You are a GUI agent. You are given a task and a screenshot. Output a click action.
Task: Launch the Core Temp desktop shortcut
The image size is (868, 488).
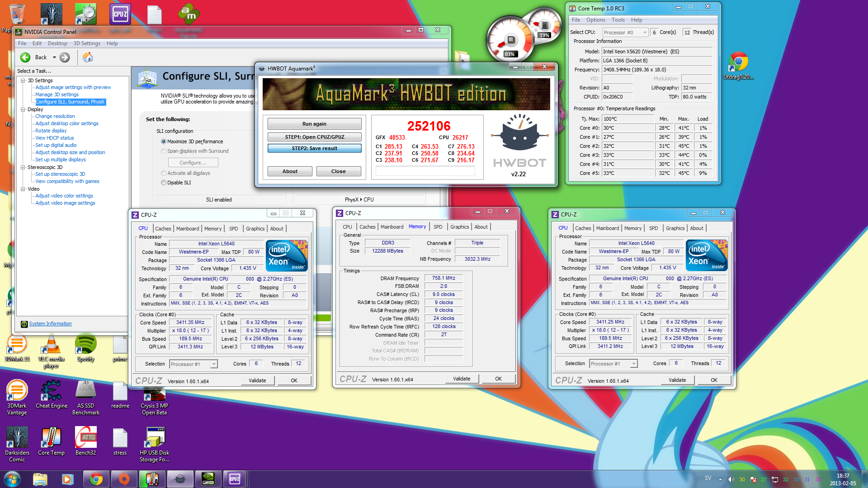pyautogui.click(x=51, y=441)
